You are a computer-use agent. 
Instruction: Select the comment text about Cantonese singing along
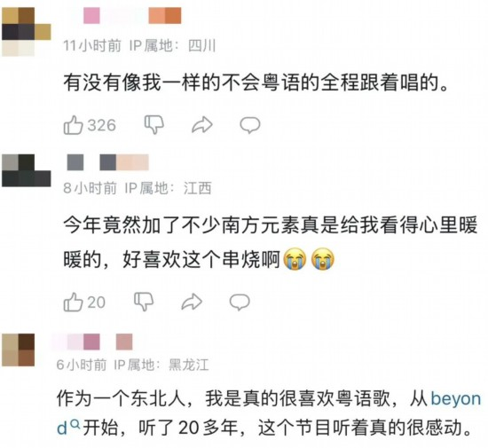point(256,83)
